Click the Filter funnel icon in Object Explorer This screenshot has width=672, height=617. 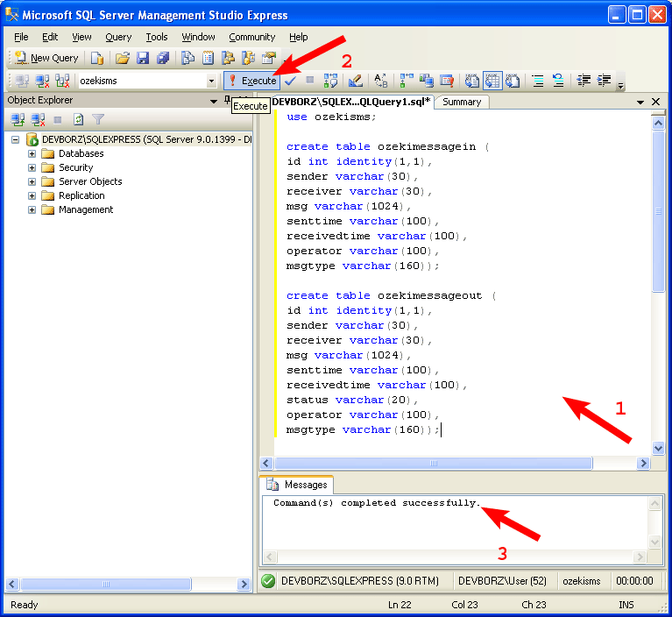(x=98, y=119)
